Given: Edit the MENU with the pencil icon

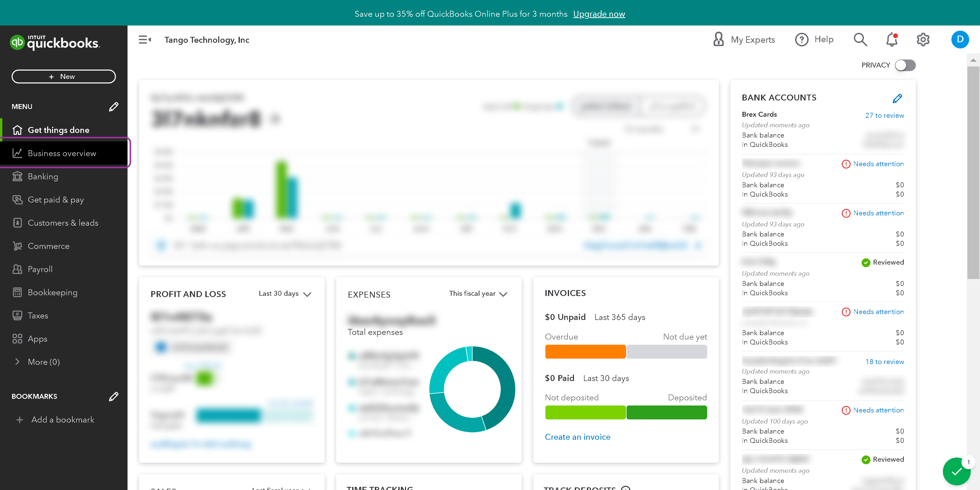Looking at the screenshot, I should click(x=113, y=106).
